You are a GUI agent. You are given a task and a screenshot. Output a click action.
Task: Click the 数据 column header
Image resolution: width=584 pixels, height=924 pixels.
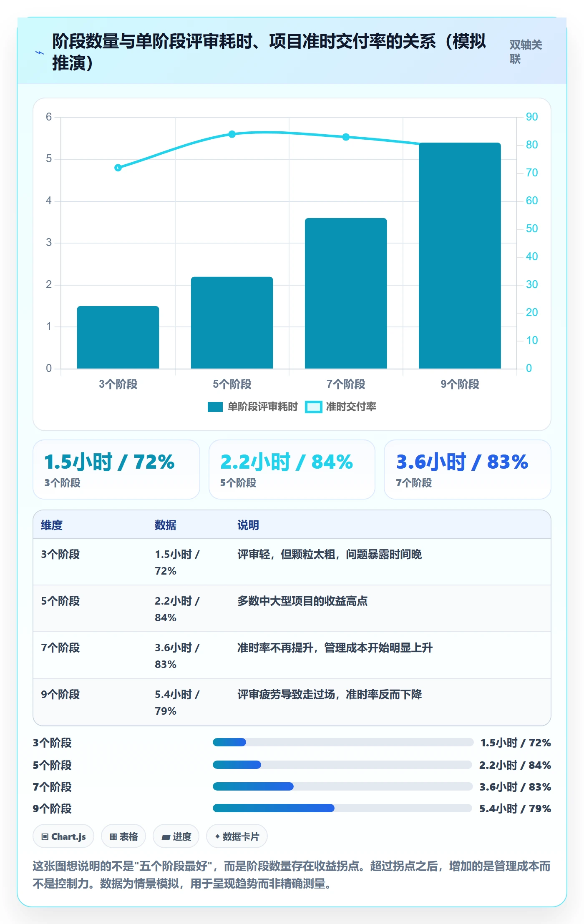pyautogui.click(x=166, y=525)
